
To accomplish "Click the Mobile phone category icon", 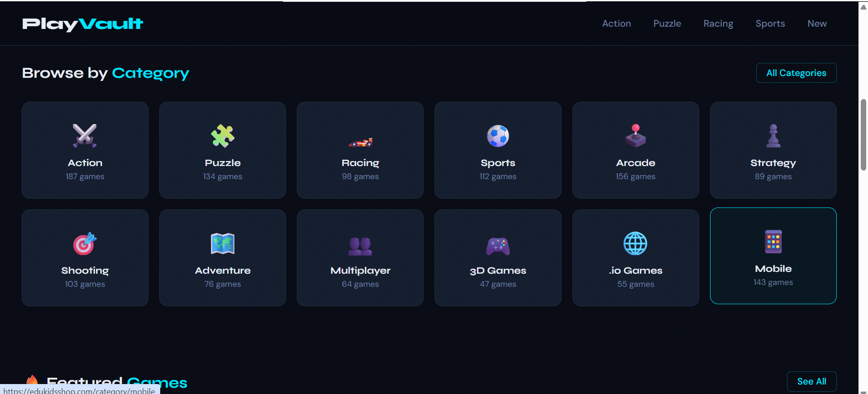I will tap(773, 242).
